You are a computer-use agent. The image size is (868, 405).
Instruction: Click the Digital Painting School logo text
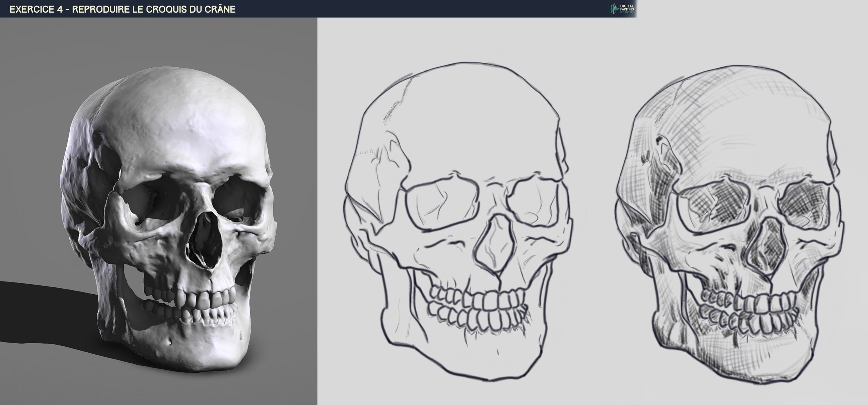627,9
